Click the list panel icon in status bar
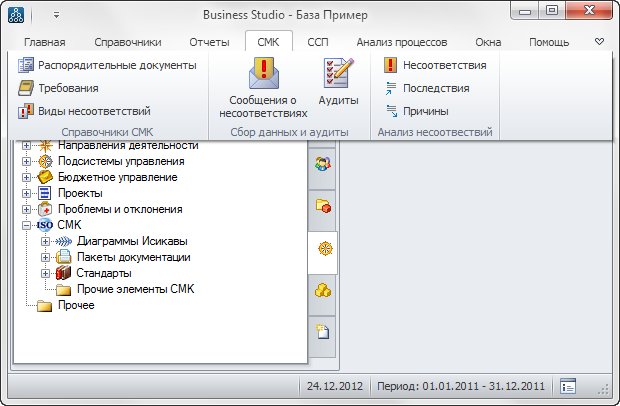Viewport: 620px width, 406px height. pyautogui.click(x=568, y=386)
